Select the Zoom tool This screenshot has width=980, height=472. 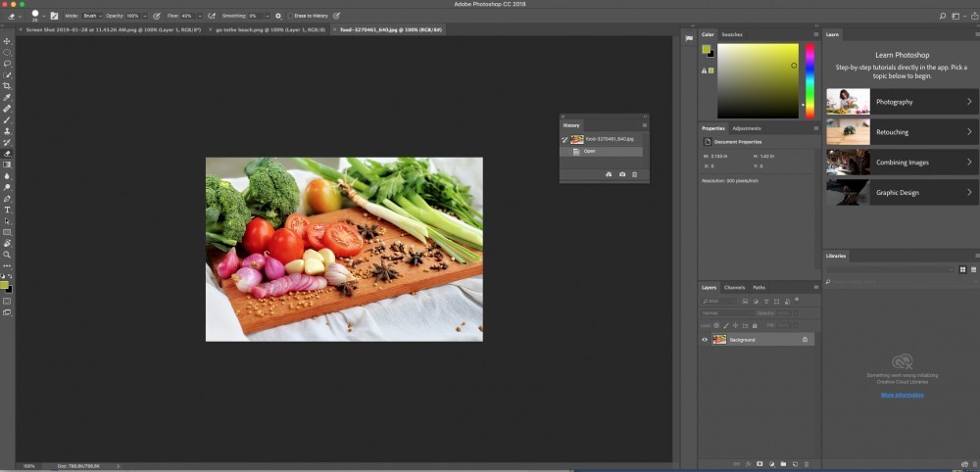point(8,255)
